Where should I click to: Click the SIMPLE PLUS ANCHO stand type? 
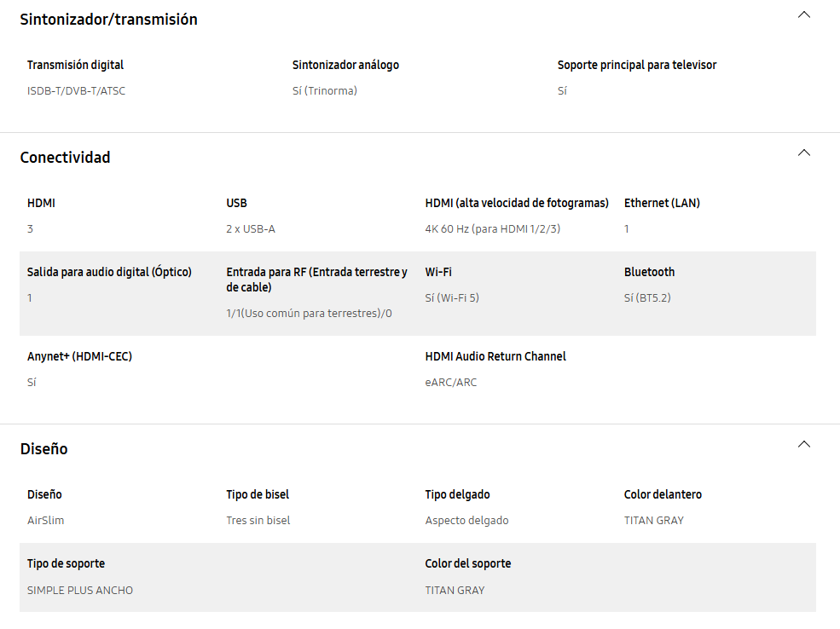pyautogui.click(x=80, y=591)
